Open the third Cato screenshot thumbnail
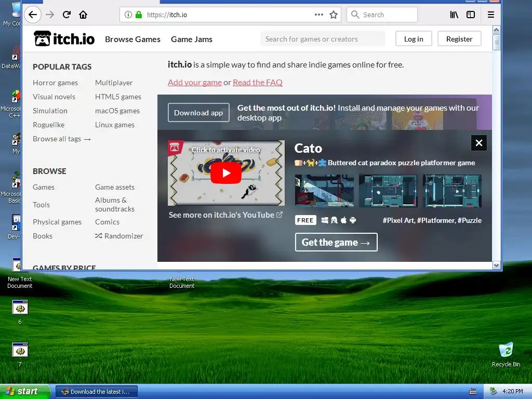 coord(453,191)
